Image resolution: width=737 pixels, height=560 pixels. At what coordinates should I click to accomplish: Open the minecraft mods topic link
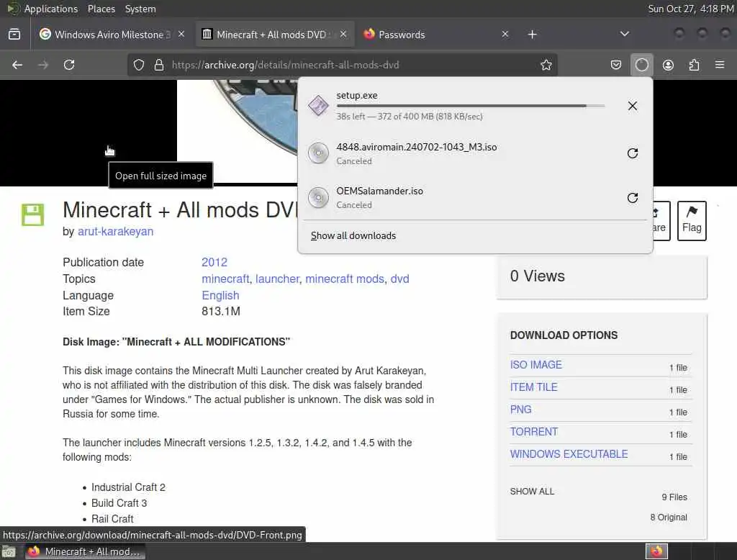[345, 279]
